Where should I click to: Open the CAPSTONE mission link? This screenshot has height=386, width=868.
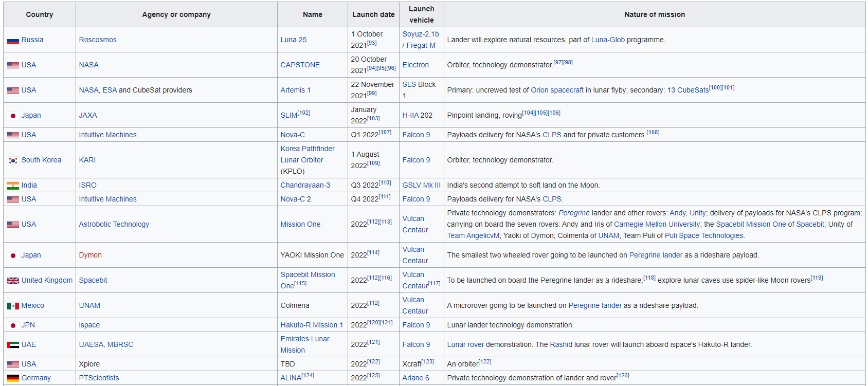(300, 65)
